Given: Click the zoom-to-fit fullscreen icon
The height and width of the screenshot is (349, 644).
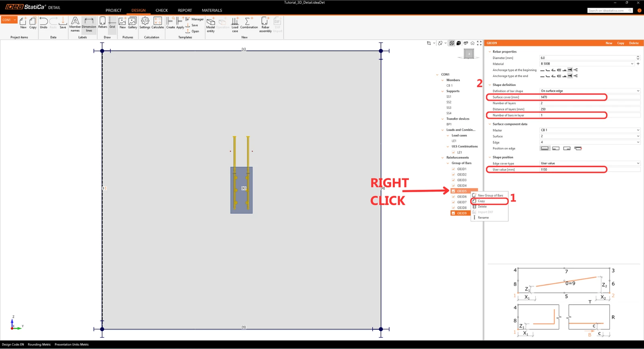Looking at the screenshot, I should click(x=479, y=43).
